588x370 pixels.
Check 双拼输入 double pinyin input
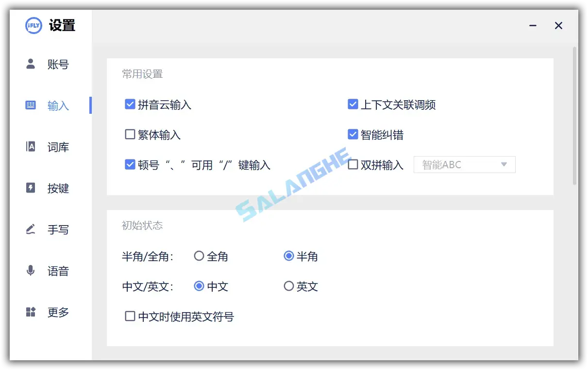pos(353,164)
